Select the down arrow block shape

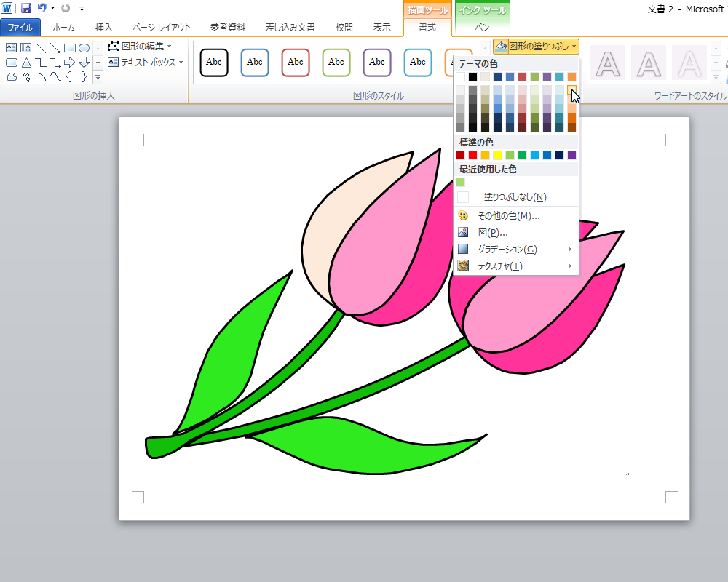(x=84, y=63)
